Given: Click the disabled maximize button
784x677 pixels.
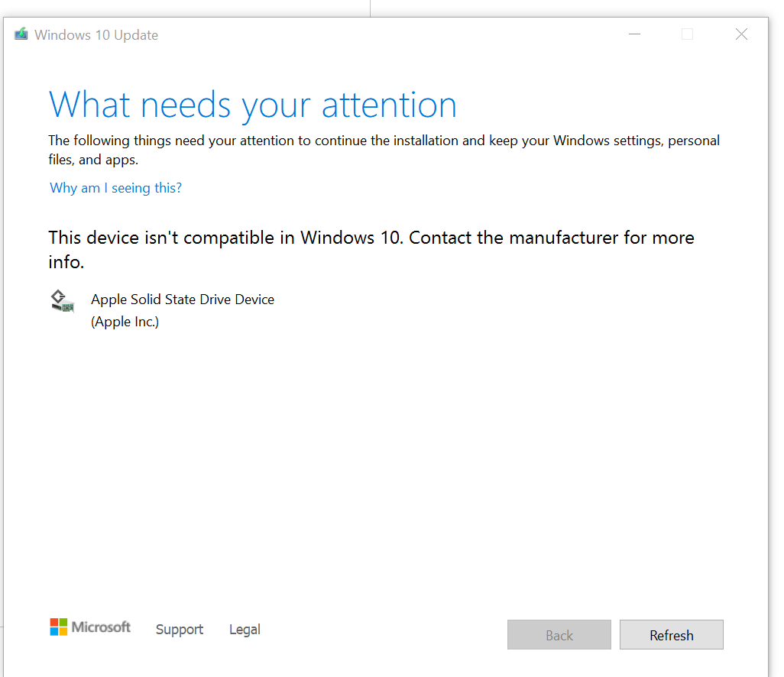Looking at the screenshot, I should (688, 34).
